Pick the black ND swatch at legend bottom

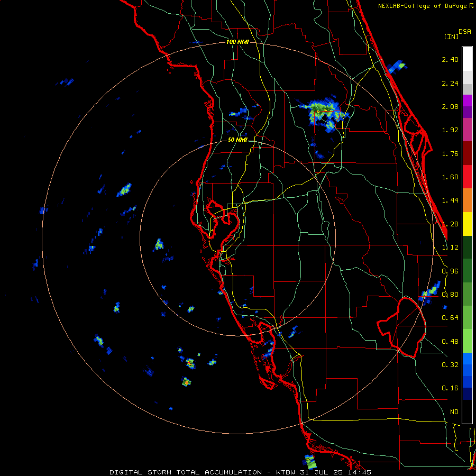(467, 411)
